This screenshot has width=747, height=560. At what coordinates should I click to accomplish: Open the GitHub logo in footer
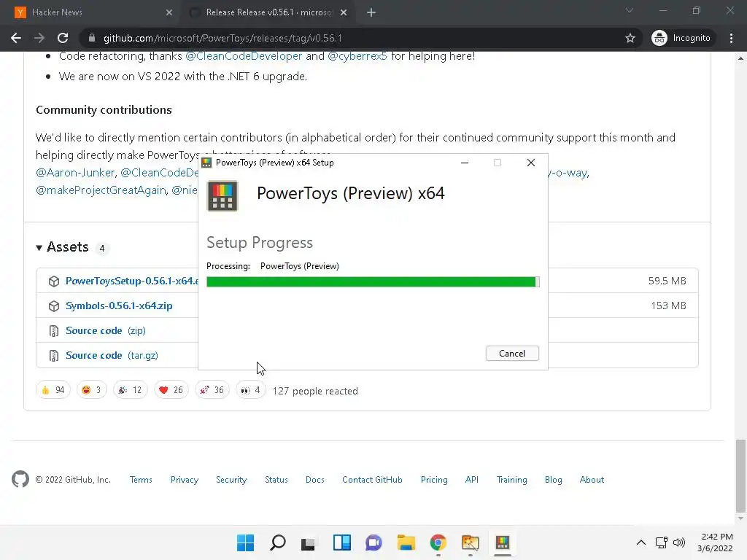pos(20,479)
